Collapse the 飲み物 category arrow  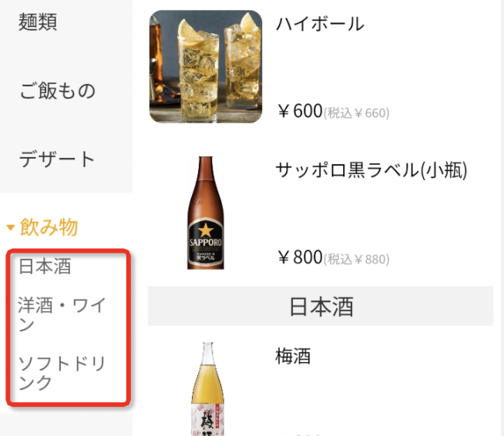pyautogui.click(x=11, y=227)
